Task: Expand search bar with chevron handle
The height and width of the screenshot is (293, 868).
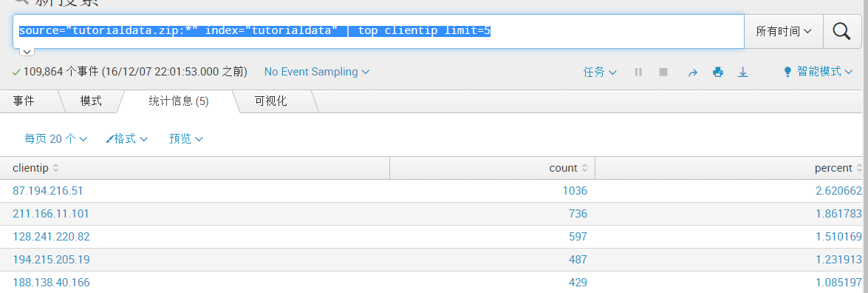Action: (x=27, y=52)
